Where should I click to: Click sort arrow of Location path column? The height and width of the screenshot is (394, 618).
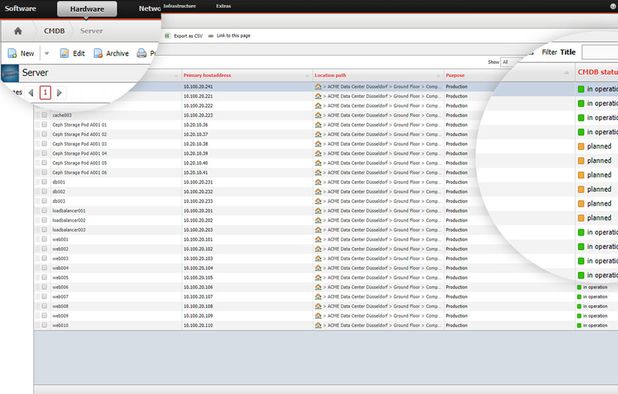pos(438,76)
